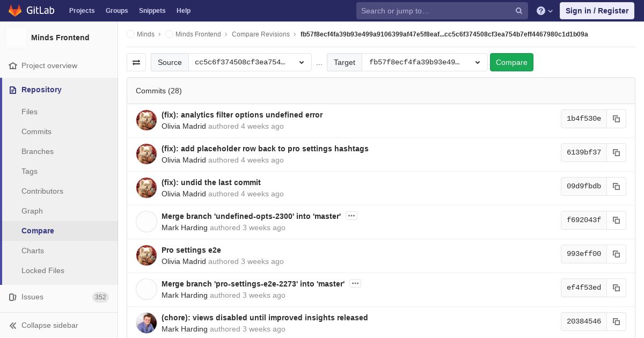Open Mark Harding avatar on views disabled commit
The width and height of the screenshot is (644, 338).
coord(147,323)
